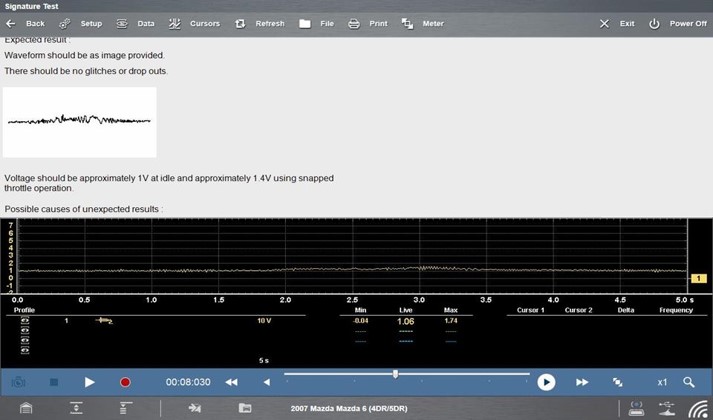This screenshot has width=713, height=420.
Task: Open the 5 s sweep time setting
Action: tap(264, 360)
